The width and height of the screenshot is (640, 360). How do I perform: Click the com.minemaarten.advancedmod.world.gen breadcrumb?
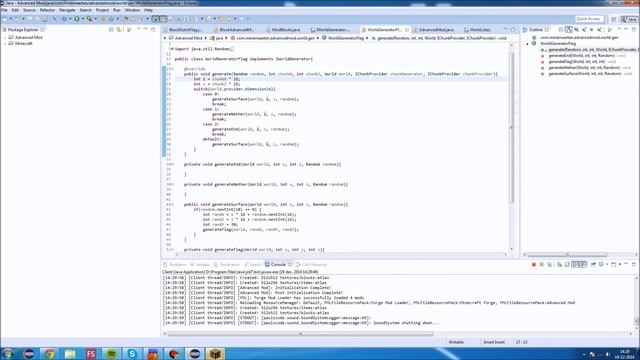[272, 38]
